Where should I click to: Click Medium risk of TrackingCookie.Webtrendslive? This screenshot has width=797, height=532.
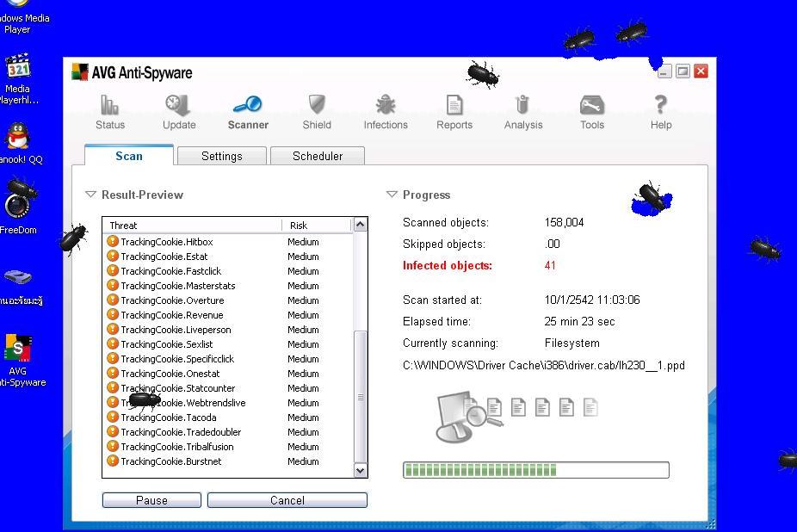[304, 403]
